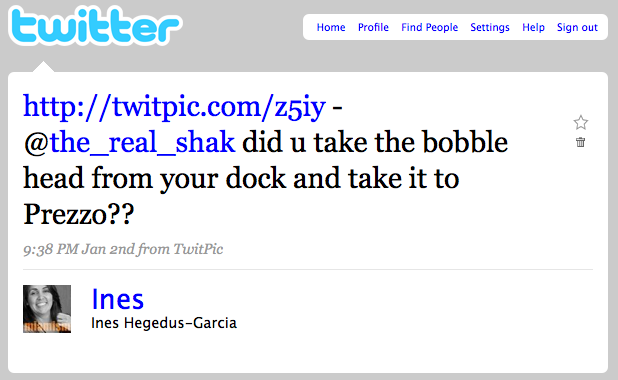
Task: Open the Home page
Action: pyautogui.click(x=331, y=27)
